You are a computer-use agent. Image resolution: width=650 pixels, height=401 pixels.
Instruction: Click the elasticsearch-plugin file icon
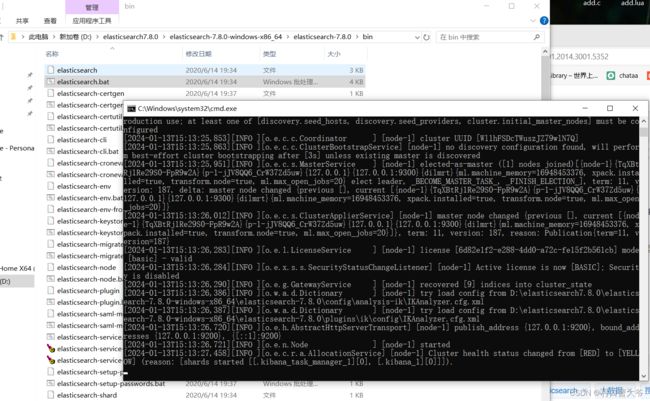[51, 290]
